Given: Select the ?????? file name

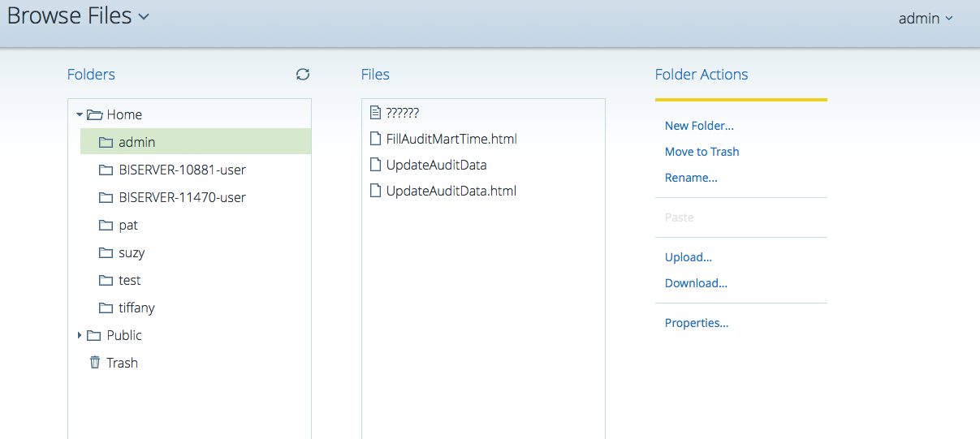Looking at the screenshot, I should coord(403,113).
